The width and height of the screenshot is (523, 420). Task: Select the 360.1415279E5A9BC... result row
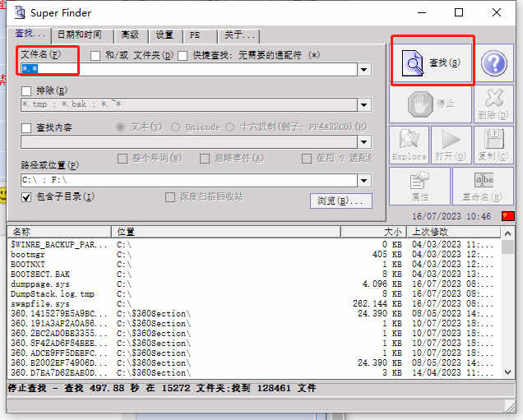point(254,314)
